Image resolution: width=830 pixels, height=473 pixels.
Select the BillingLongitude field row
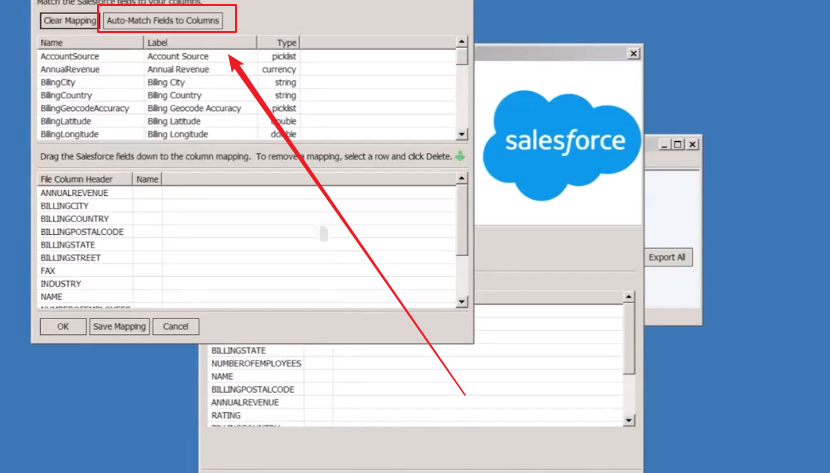tap(247, 134)
